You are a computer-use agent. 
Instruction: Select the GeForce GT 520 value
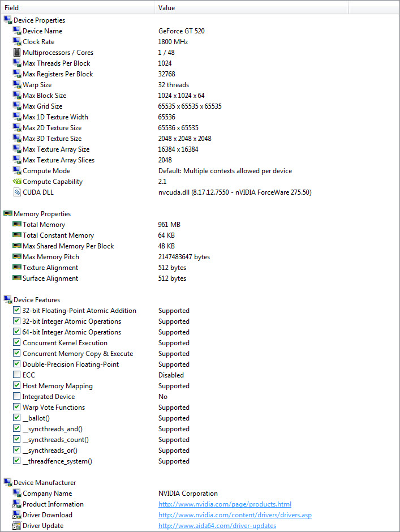click(x=182, y=31)
